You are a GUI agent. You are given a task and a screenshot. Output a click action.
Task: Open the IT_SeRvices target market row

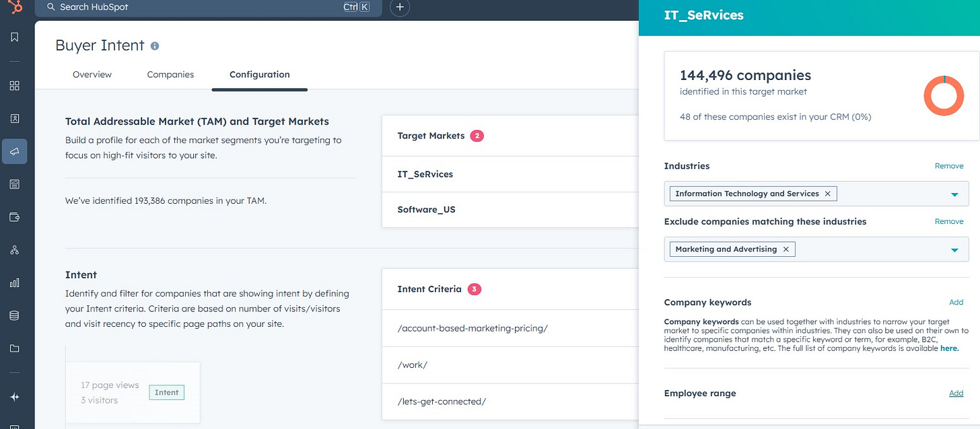tap(510, 174)
